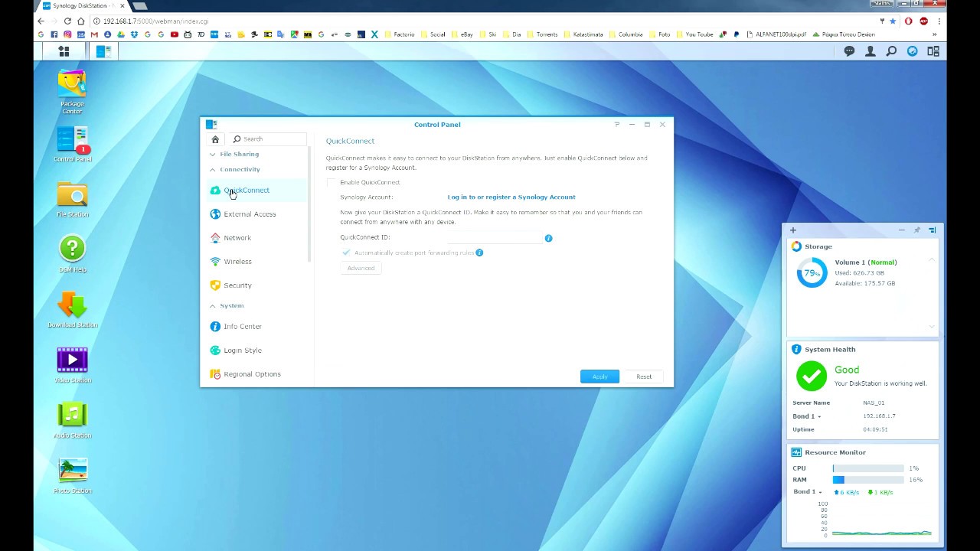The height and width of the screenshot is (551, 980).
Task: Click the DSM top-bar search magnifier
Action: click(891, 51)
